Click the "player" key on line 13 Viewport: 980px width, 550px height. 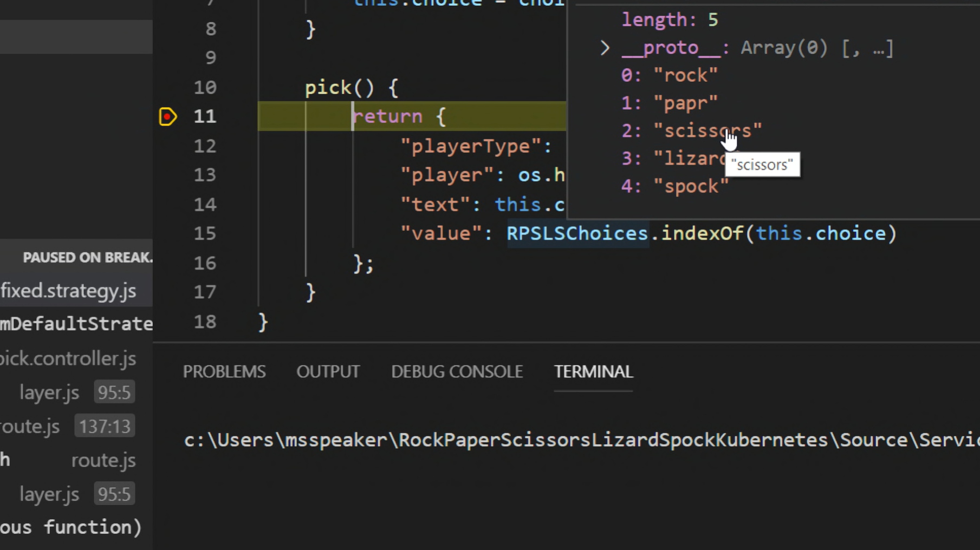click(447, 175)
